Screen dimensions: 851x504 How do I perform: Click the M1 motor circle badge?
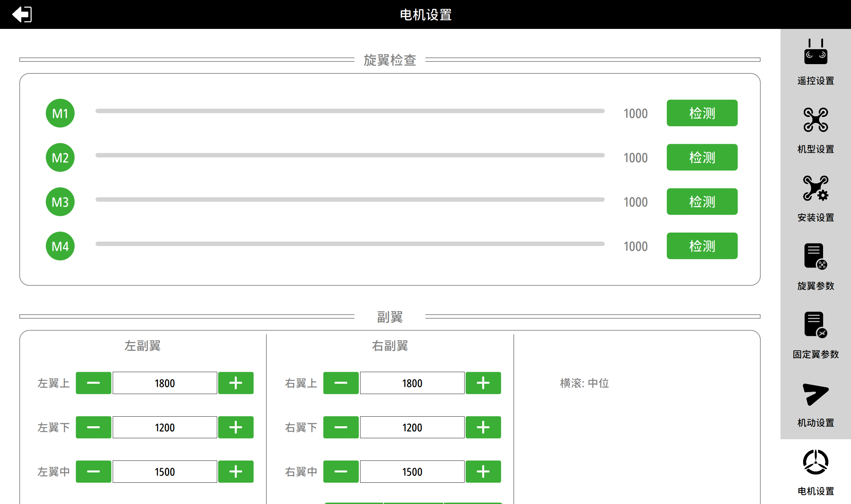(x=60, y=113)
